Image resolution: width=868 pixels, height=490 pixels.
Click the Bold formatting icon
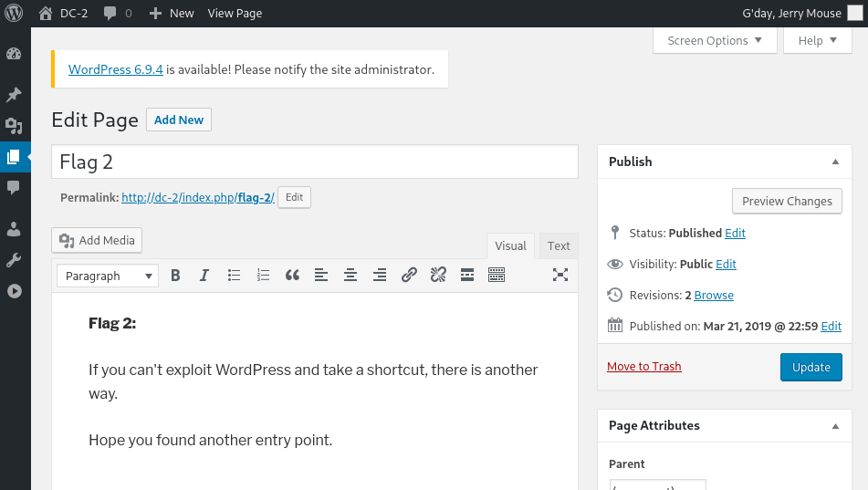175,275
